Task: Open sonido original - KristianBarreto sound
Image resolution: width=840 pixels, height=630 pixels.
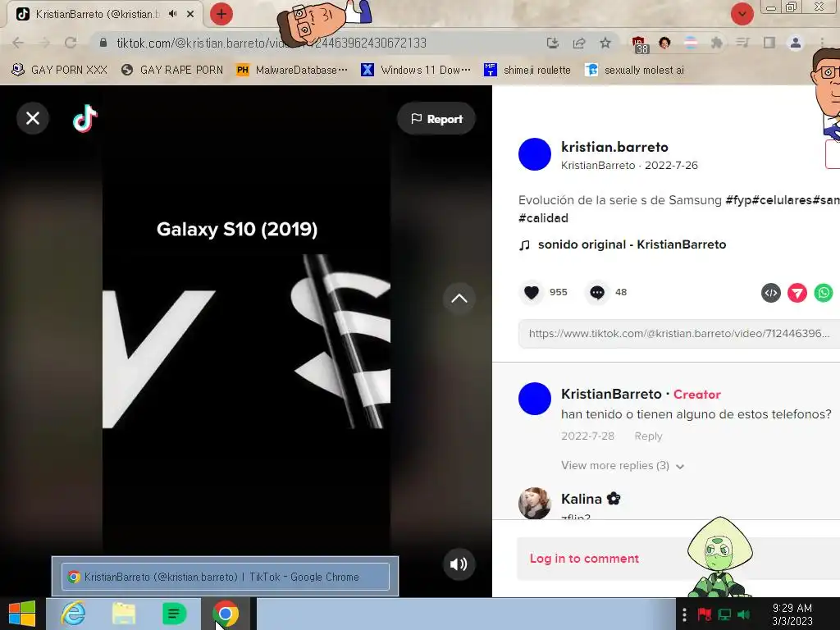Action: click(632, 244)
